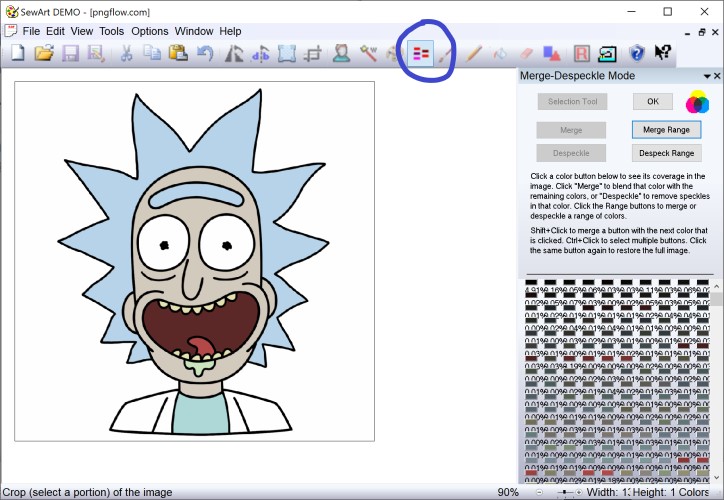Close the Merge-Despeckle Mode panel
The image size is (724, 500).
point(717,76)
